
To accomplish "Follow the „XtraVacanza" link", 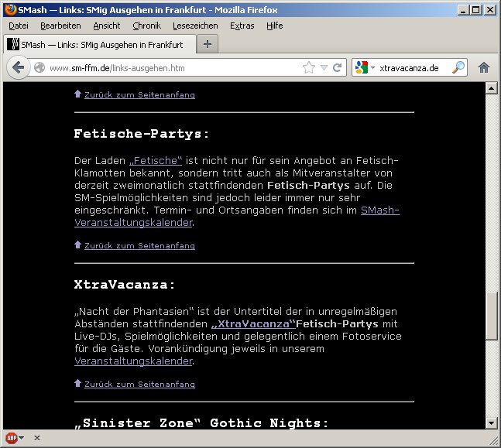I will (x=253, y=324).
